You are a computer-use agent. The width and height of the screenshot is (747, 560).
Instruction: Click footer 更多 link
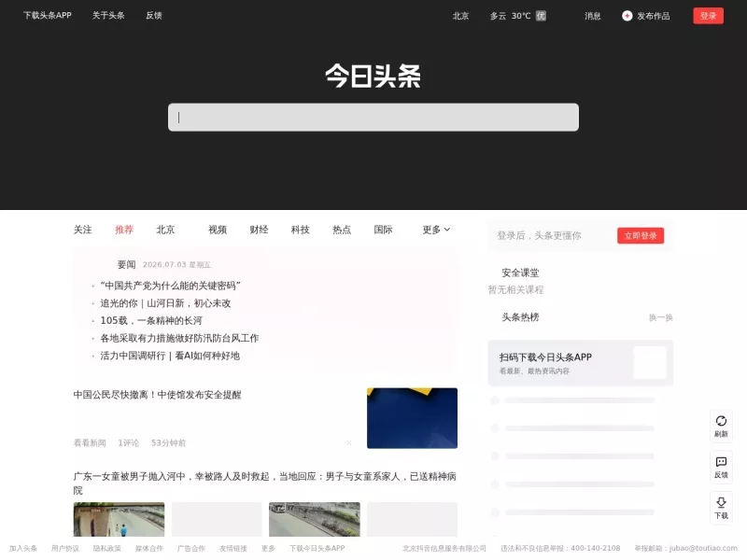pyautogui.click(x=268, y=549)
